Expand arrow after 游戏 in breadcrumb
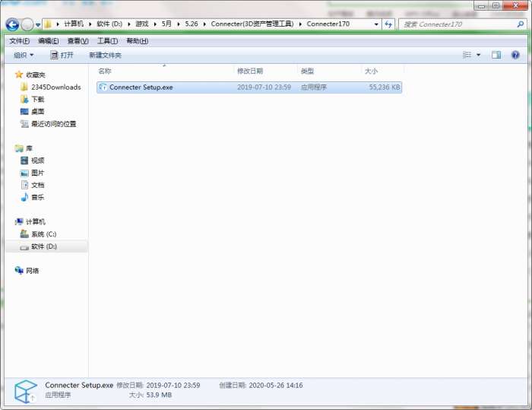This screenshot has width=532, height=410. pos(155,24)
